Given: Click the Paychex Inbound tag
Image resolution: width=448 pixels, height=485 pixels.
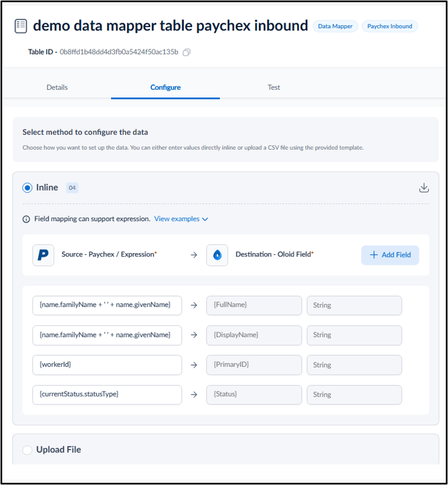Looking at the screenshot, I should point(390,26).
